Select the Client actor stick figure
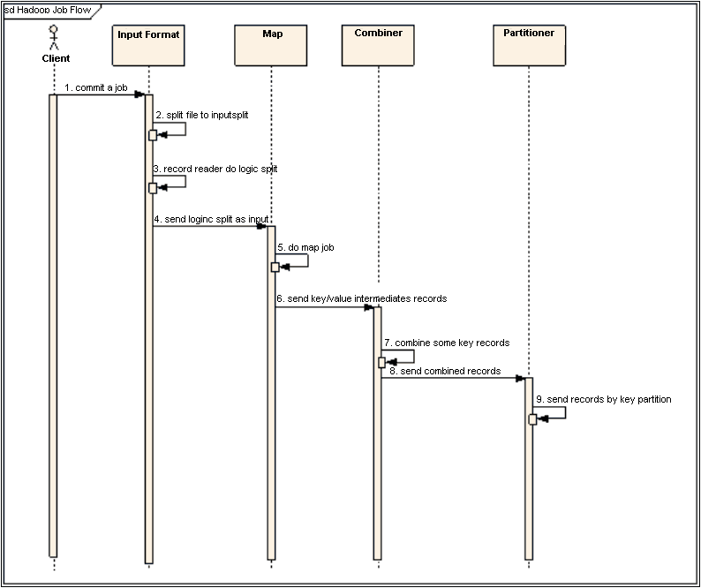The image size is (701, 588). coord(54,39)
